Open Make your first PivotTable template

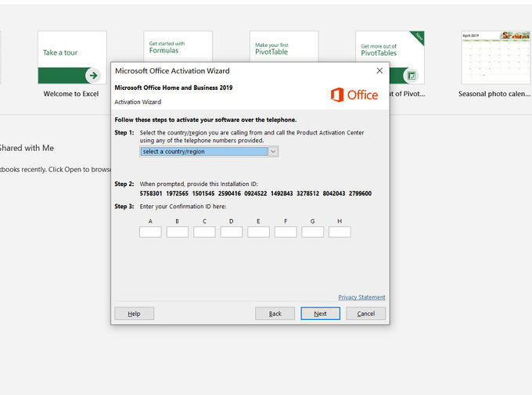284,46
